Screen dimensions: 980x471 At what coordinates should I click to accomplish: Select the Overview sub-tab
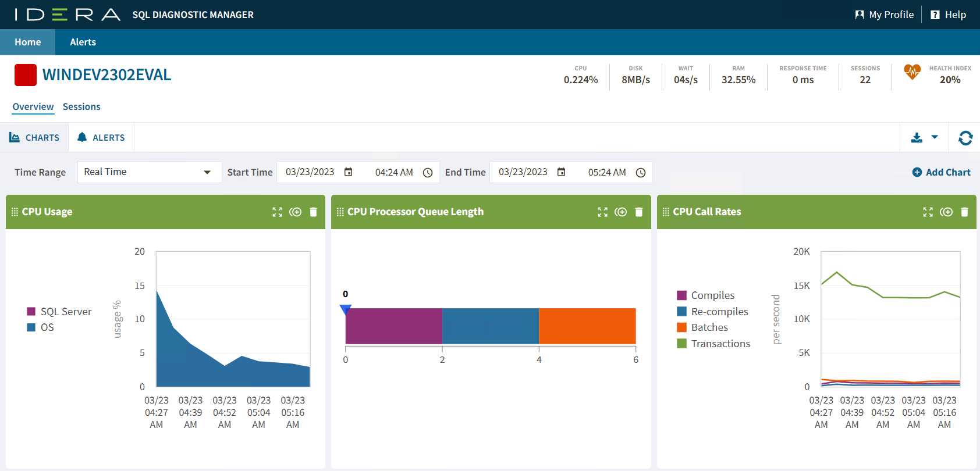pos(33,107)
